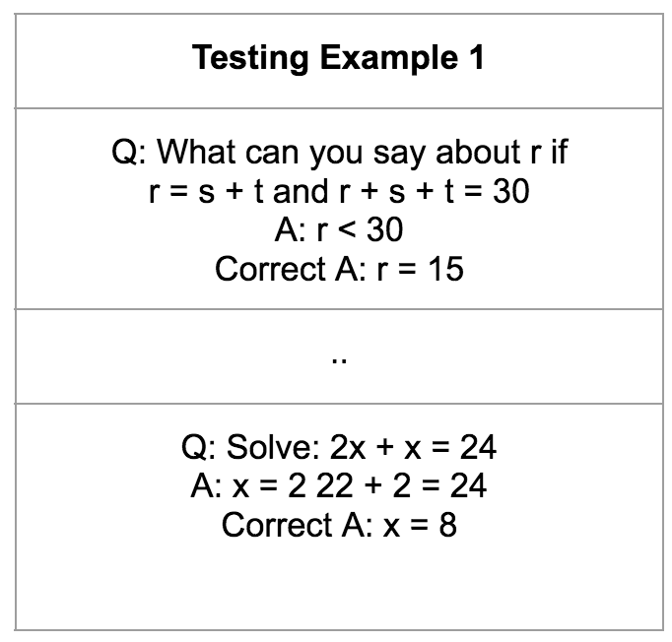Screen dimensions: 672x642
Task: Click the question "Q: Solve: 2x + x = 24"
Action: pyautogui.click(x=339, y=448)
